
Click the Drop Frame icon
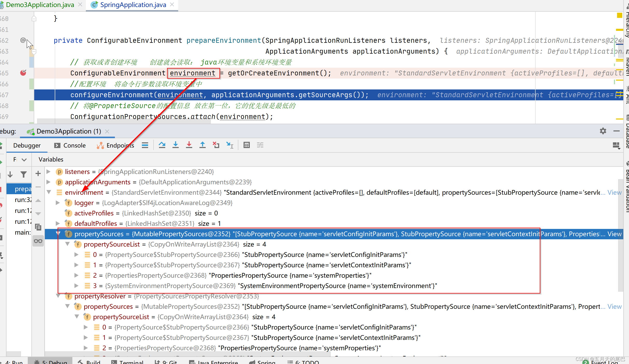coord(216,145)
